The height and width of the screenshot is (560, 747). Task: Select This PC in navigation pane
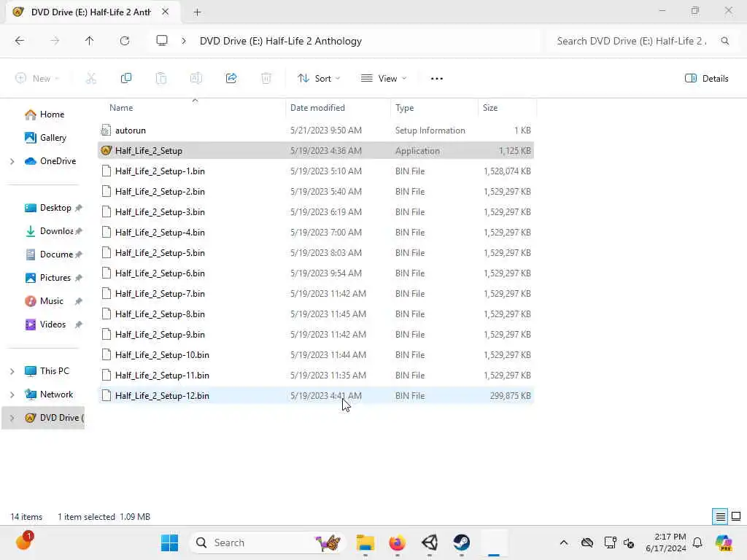[x=47, y=371]
